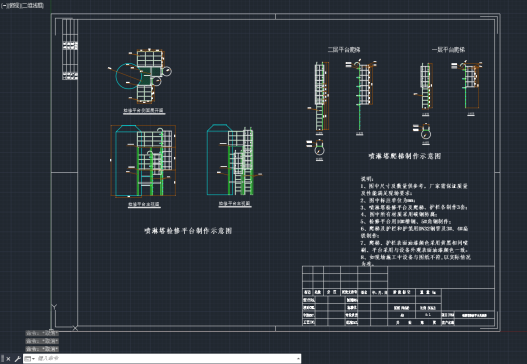Expand command history arrow at command line end
The height and width of the screenshot is (364, 527).
(x=298, y=359)
